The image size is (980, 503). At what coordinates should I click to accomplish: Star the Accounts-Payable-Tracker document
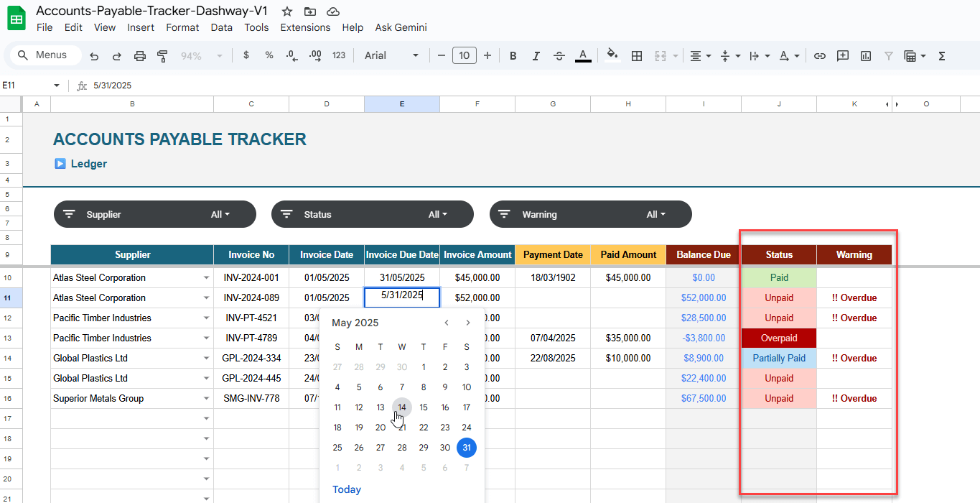(x=287, y=11)
